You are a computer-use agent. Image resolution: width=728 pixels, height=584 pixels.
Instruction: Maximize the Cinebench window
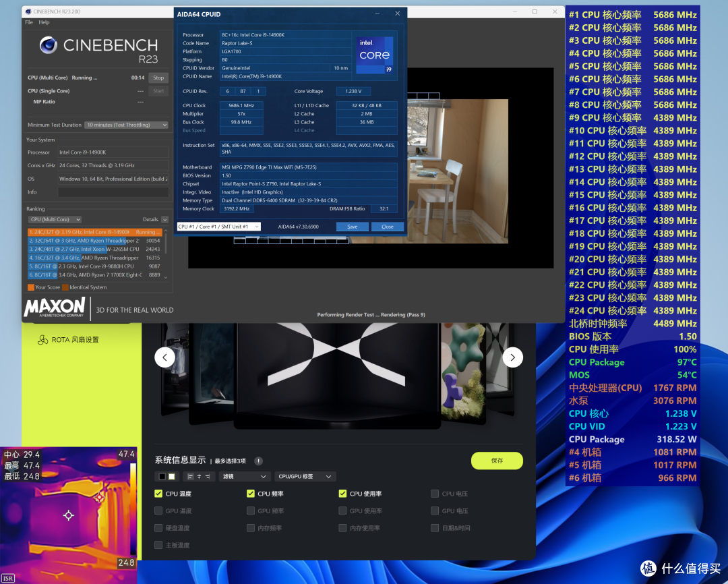(x=535, y=11)
